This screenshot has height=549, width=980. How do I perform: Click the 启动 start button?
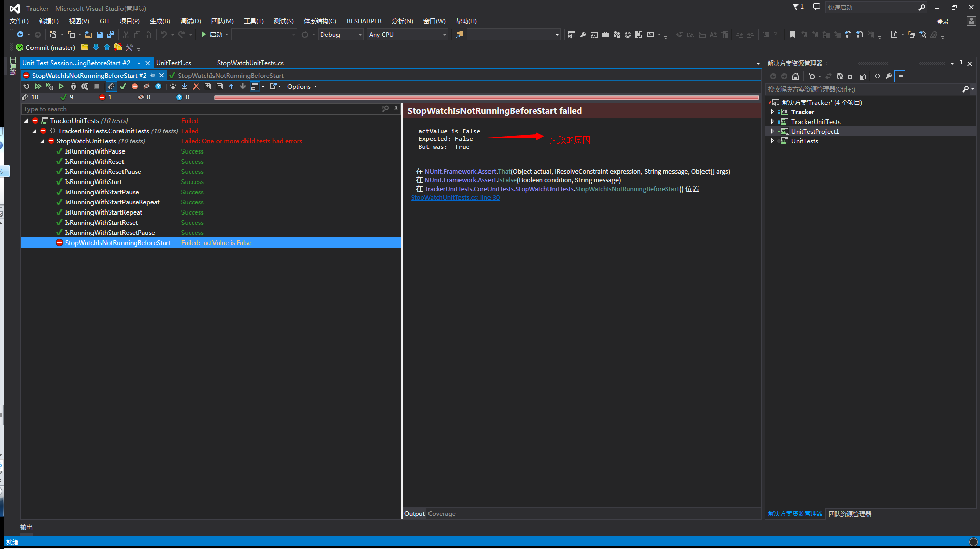point(211,35)
